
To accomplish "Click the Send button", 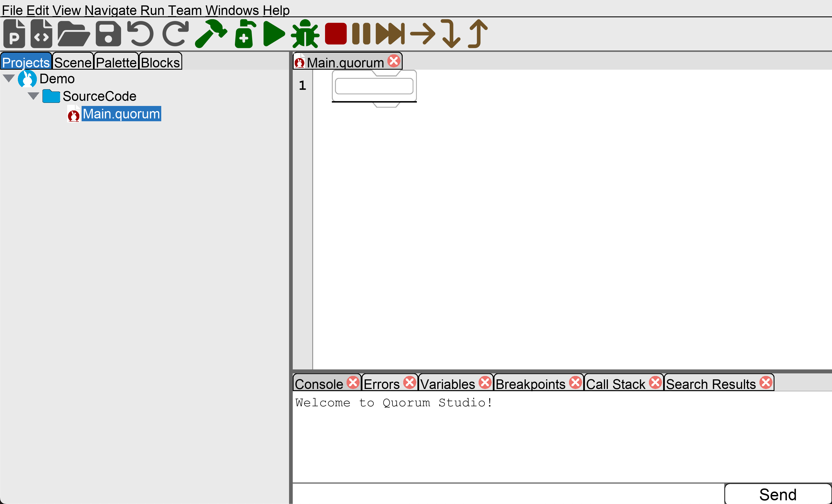I will 778,494.
